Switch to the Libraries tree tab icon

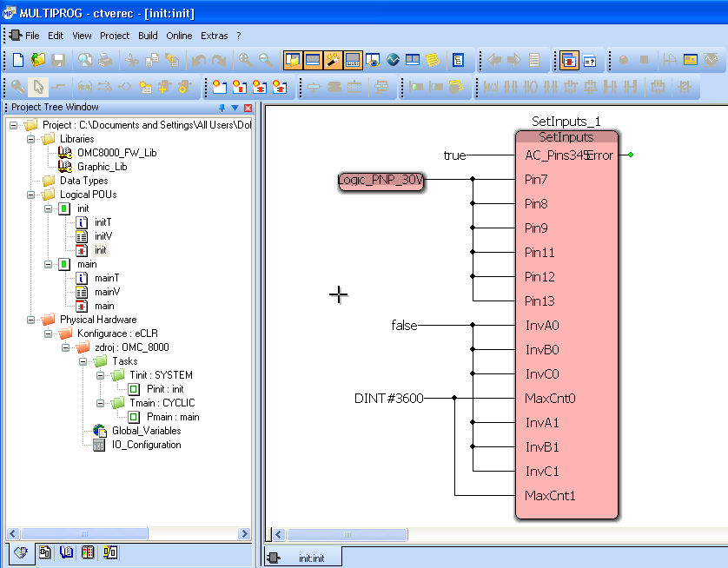pos(66,552)
